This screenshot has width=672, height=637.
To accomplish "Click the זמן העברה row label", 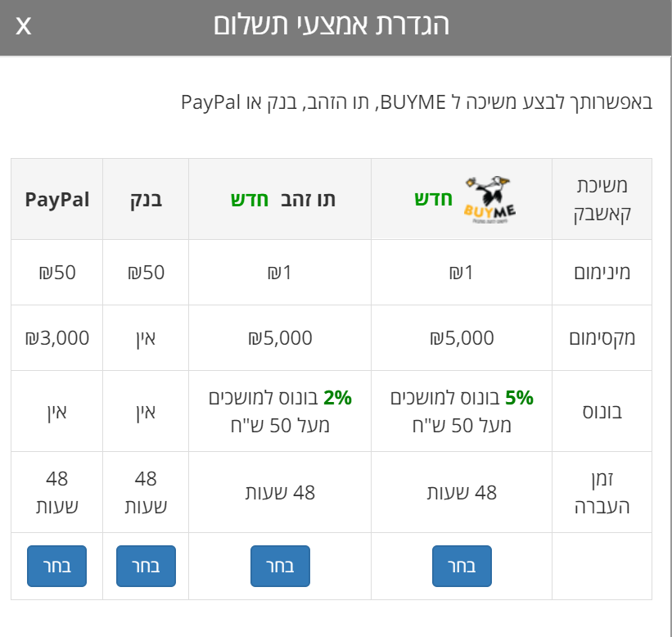I will coord(602,492).
